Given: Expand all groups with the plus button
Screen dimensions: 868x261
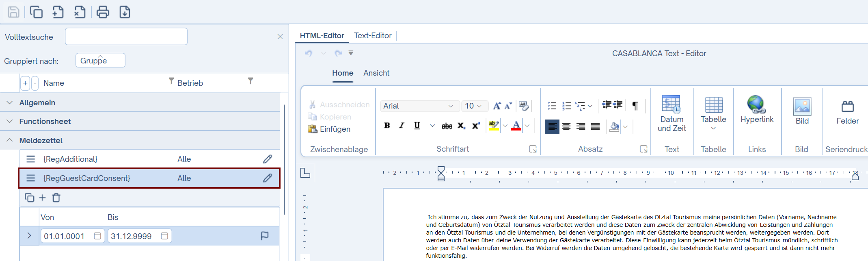Looking at the screenshot, I should pos(25,83).
